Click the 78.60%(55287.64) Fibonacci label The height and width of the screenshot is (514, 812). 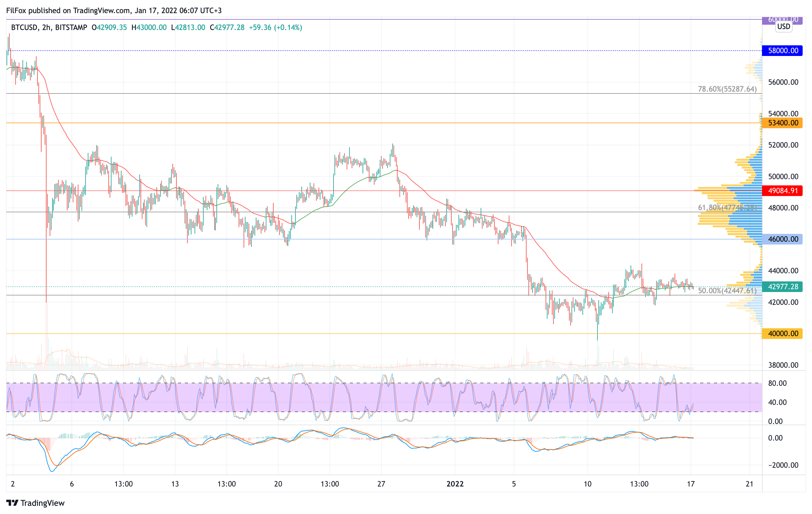pos(727,89)
